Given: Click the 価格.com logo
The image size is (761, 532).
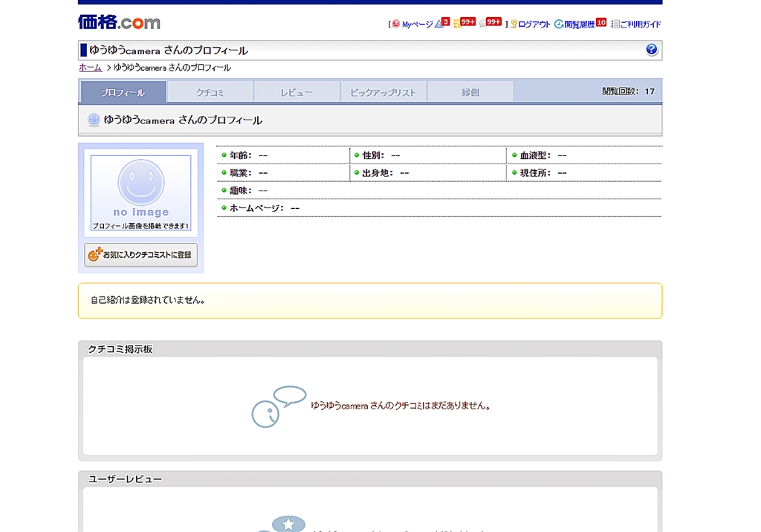Looking at the screenshot, I should (x=119, y=22).
